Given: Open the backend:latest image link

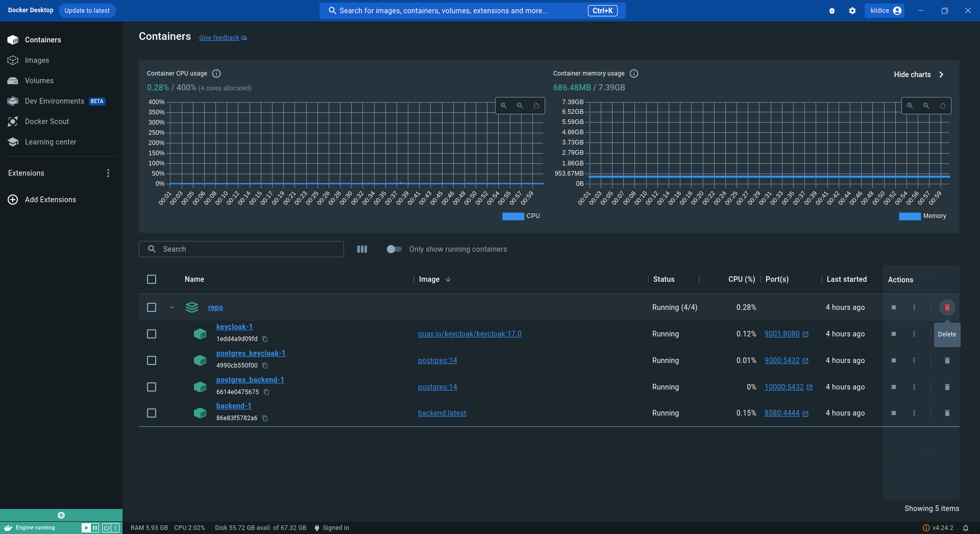Looking at the screenshot, I should pos(442,413).
